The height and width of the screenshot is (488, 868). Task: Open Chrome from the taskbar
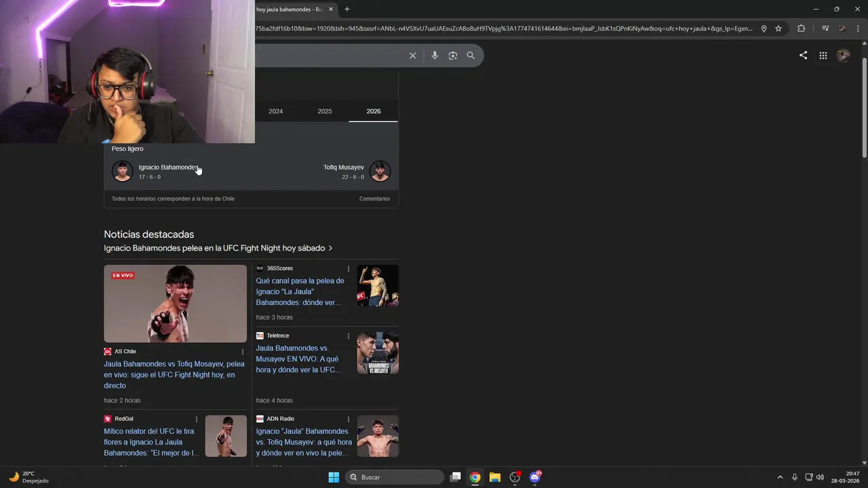[475, 477]
